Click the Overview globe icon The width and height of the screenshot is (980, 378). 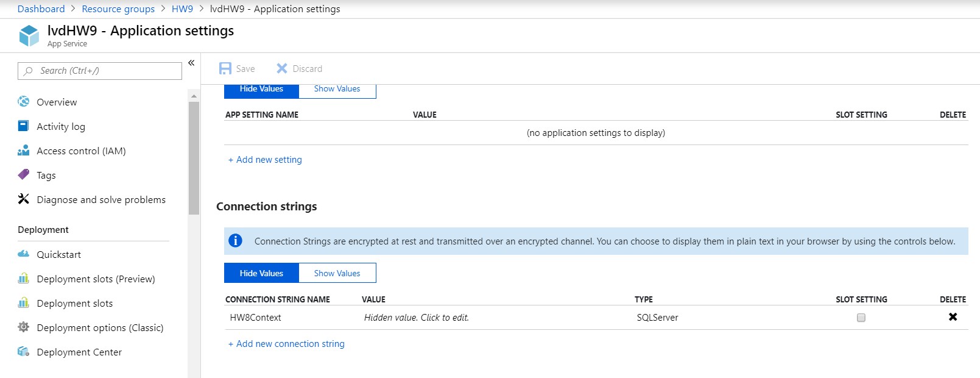tap(24, 102)
